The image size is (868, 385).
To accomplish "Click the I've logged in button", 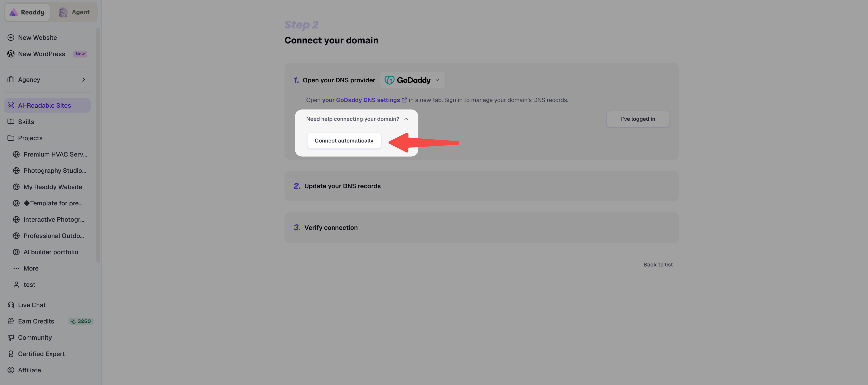I will tap(638, 119).
